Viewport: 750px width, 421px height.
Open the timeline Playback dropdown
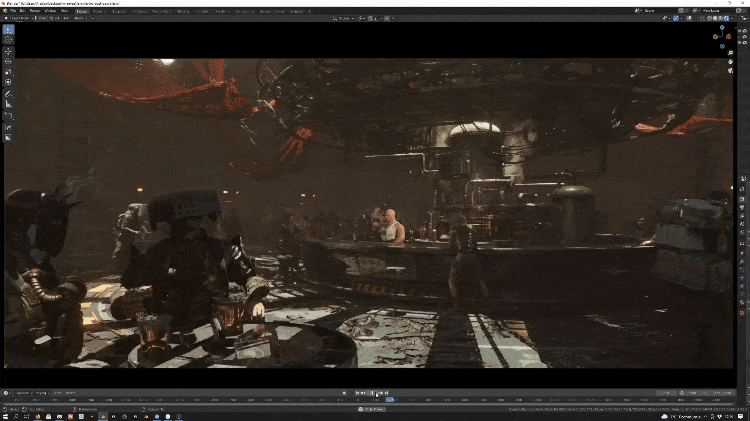click(25, 393)
